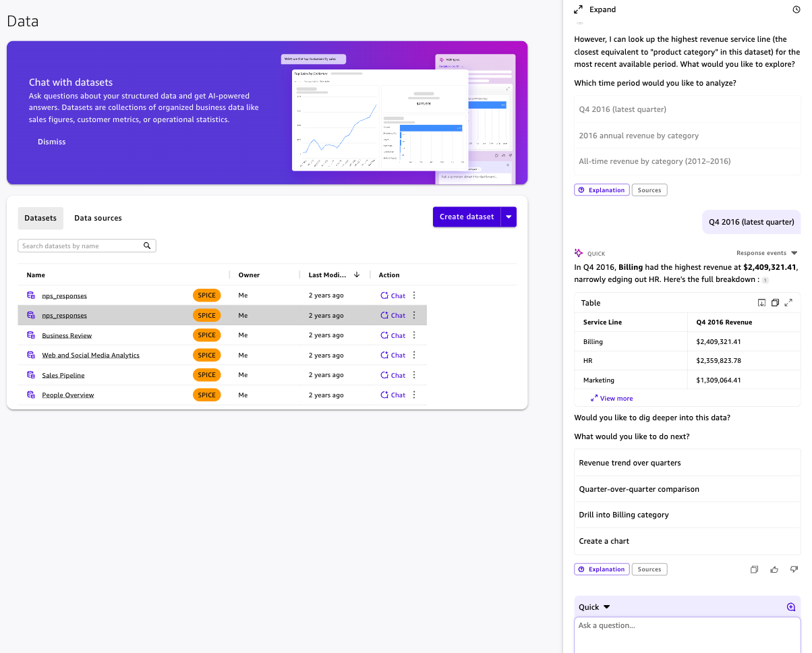812x653 pixels.
Task: Open Sources below the Create a chart option
Action: pos(649,569)
